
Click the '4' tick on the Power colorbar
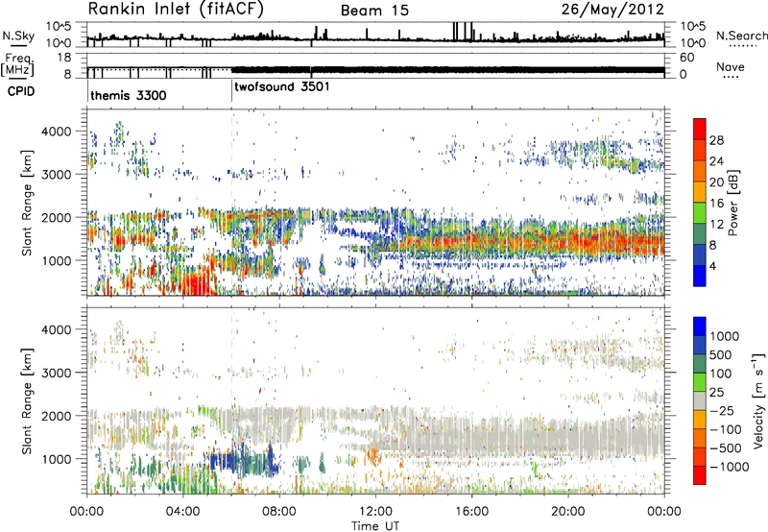point(712,266)
